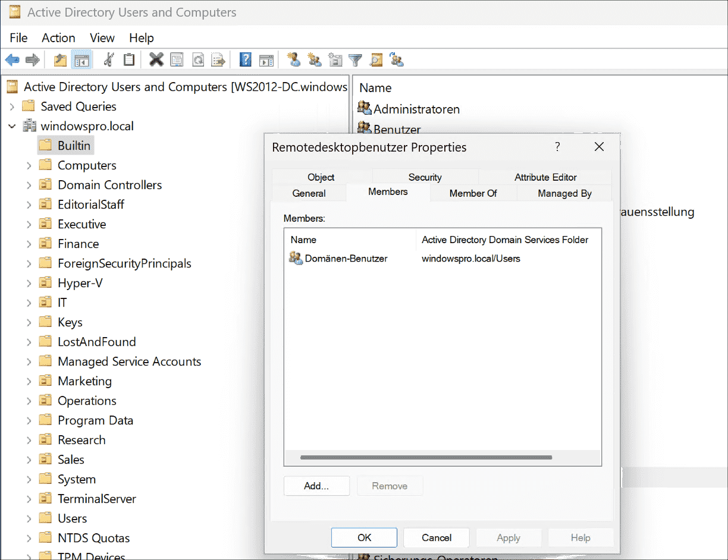Expand the TerminalServer OU
Screen dimensions: 728x560
point(29,499)
